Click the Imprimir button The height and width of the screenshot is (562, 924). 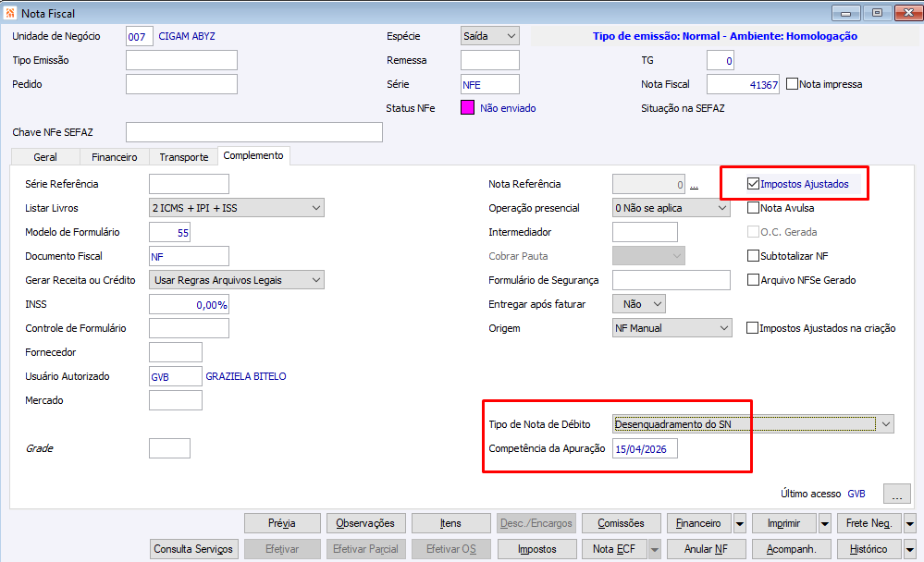[784, 523]
